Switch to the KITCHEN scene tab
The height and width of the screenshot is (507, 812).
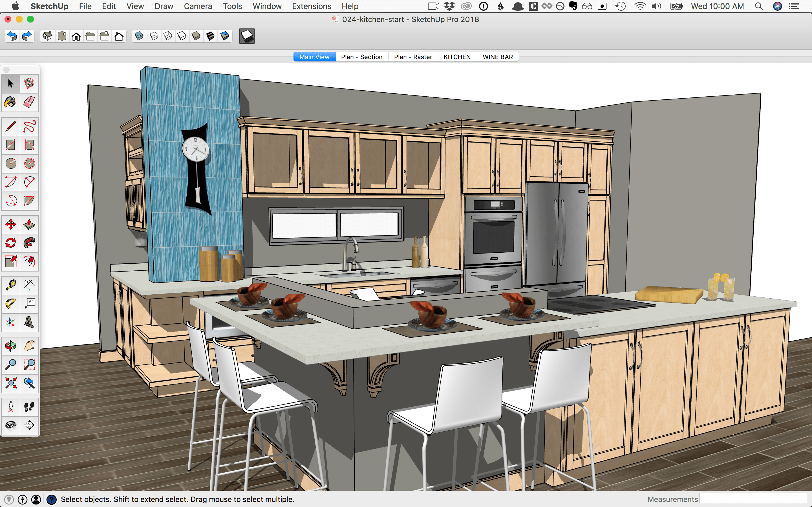click(457, 57)
